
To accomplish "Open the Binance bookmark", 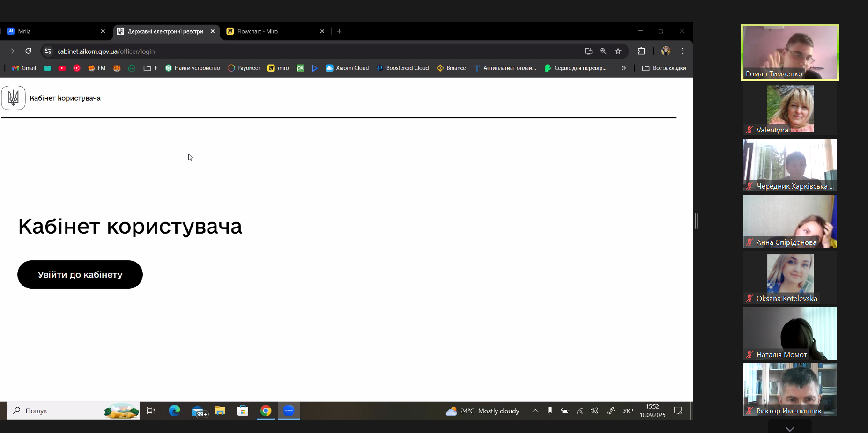I will click(451, 68).
